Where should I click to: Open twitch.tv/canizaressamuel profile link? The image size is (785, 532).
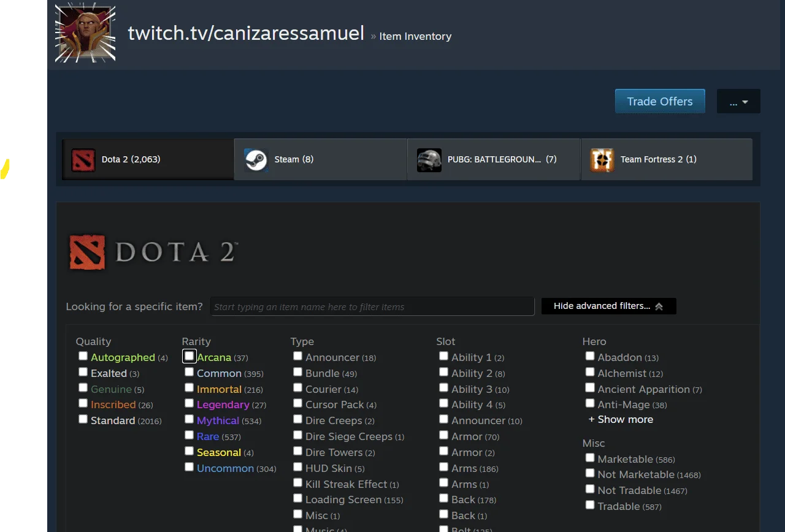pos(246,33)
